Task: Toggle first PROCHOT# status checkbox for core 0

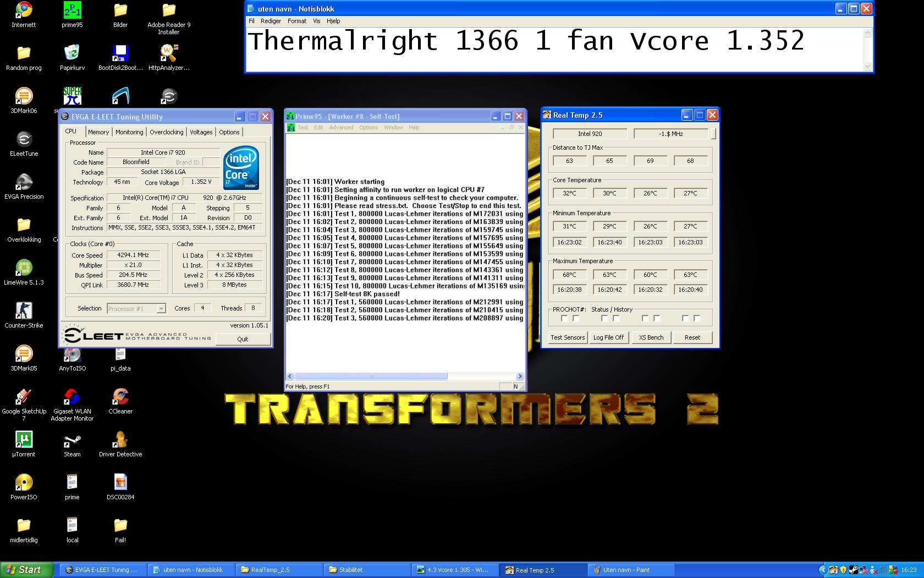Action: [564, 318]
